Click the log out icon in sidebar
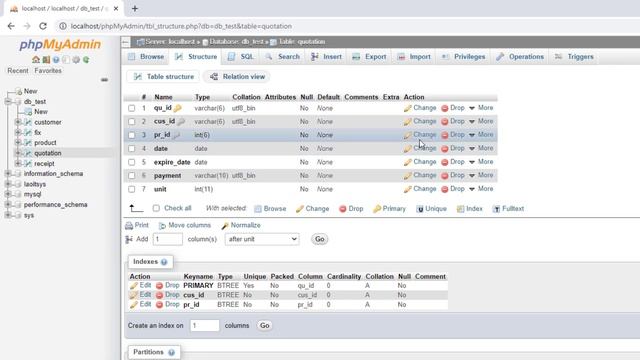This screenshot has width=640, height=360. click(x=46, y=60)
